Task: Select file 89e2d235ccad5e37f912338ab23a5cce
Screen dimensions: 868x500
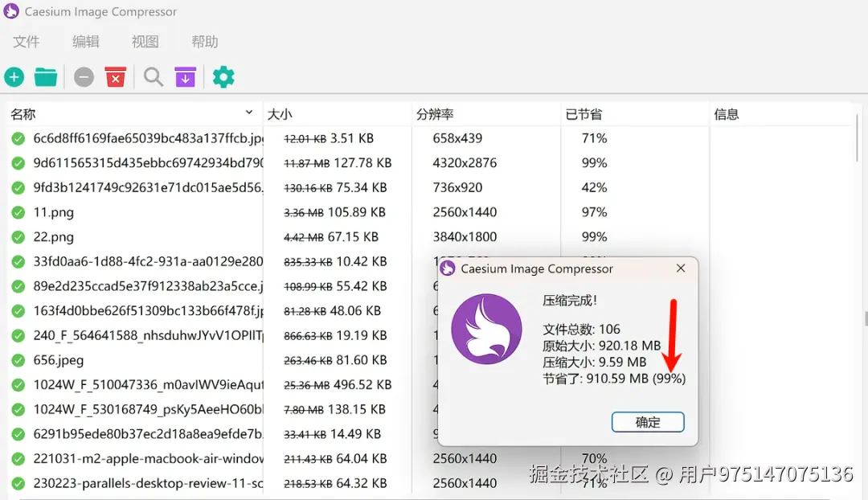Action: [149, 286]
